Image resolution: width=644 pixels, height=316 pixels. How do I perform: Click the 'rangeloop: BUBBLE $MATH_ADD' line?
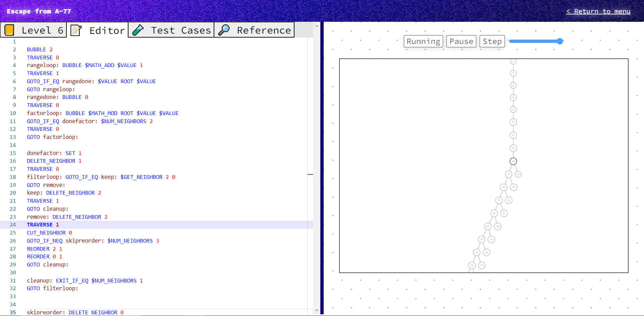pyautogui.click(x=85, y=65)
